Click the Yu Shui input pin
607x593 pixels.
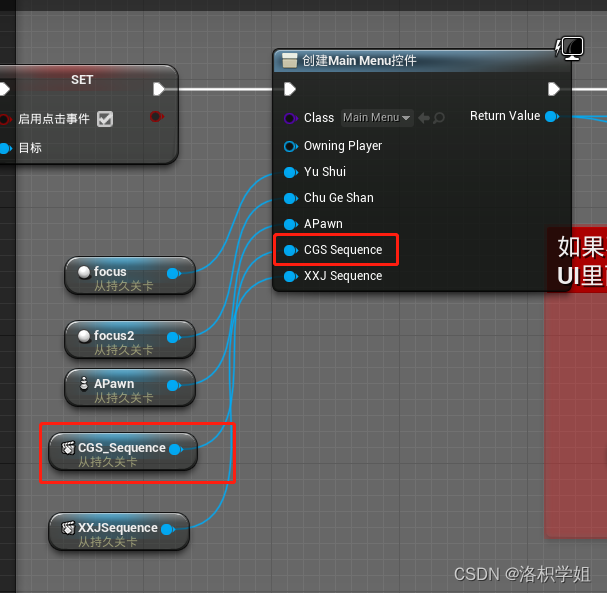click(291, 172)
